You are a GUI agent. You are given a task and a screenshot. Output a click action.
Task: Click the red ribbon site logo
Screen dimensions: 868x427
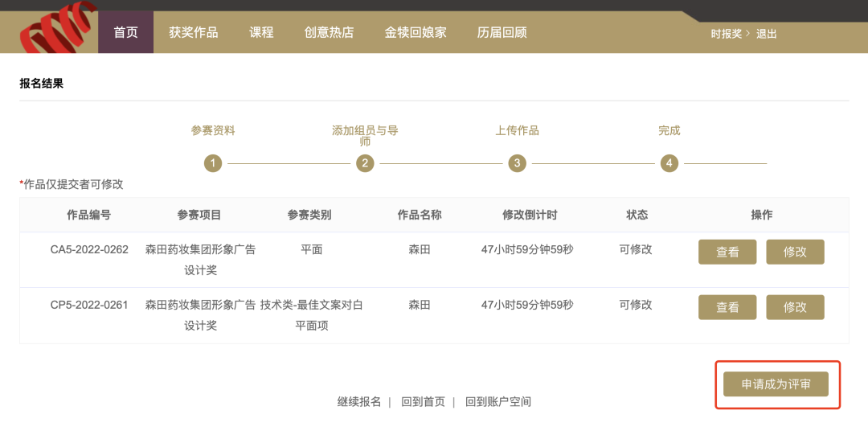point(58,27)
